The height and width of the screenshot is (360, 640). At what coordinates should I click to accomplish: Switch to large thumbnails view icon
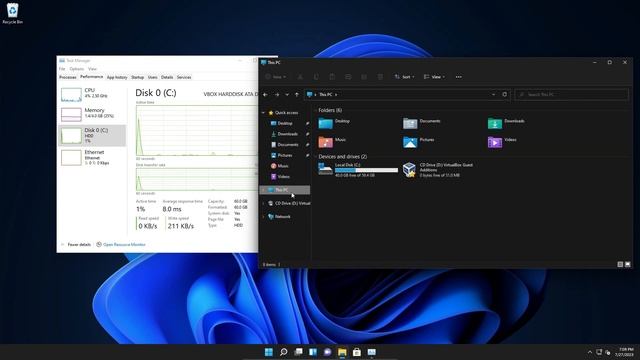click(x=628, y=264)
